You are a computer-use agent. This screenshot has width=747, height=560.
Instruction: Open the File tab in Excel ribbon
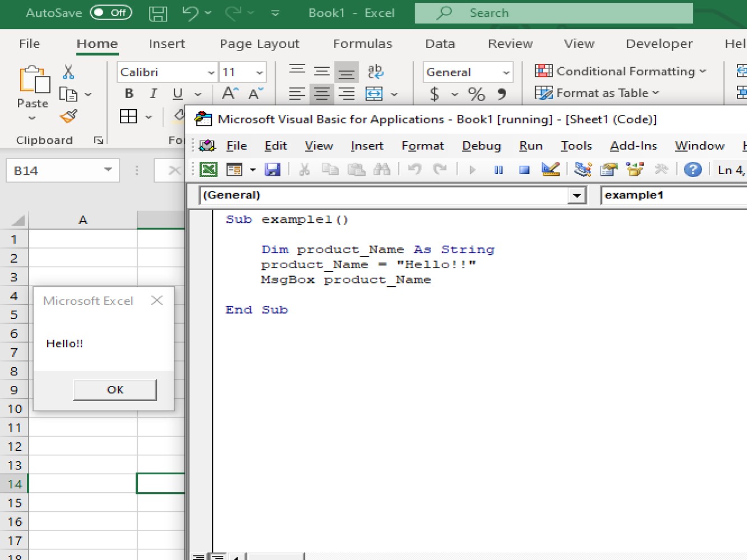pos(29,44)
